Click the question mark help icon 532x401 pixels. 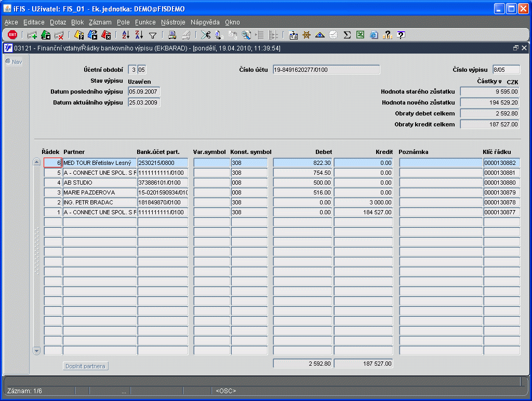401,35
